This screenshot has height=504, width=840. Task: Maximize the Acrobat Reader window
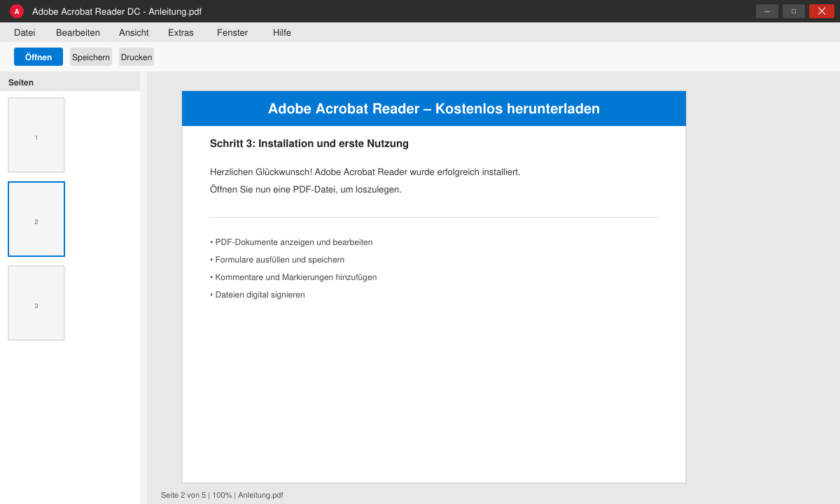(x=794, y=11)
